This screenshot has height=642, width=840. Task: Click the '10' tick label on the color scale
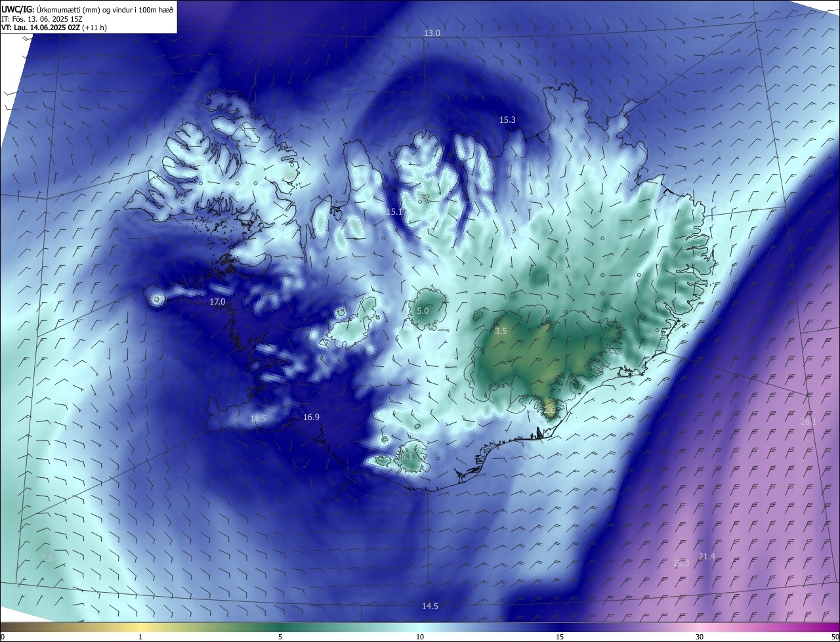tap(420, 637)
